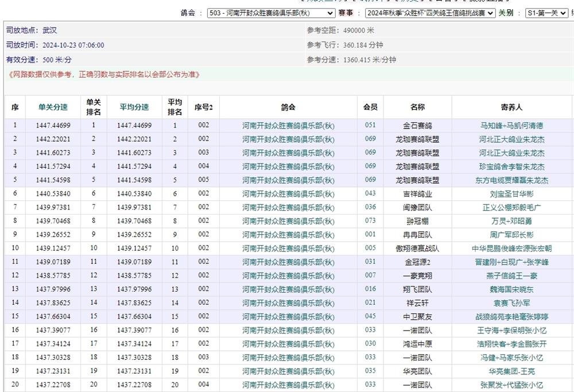Sort by the 平均分速 column header
Screen dimensions: 574x392
pyautogui.click(x=134, y=107)
